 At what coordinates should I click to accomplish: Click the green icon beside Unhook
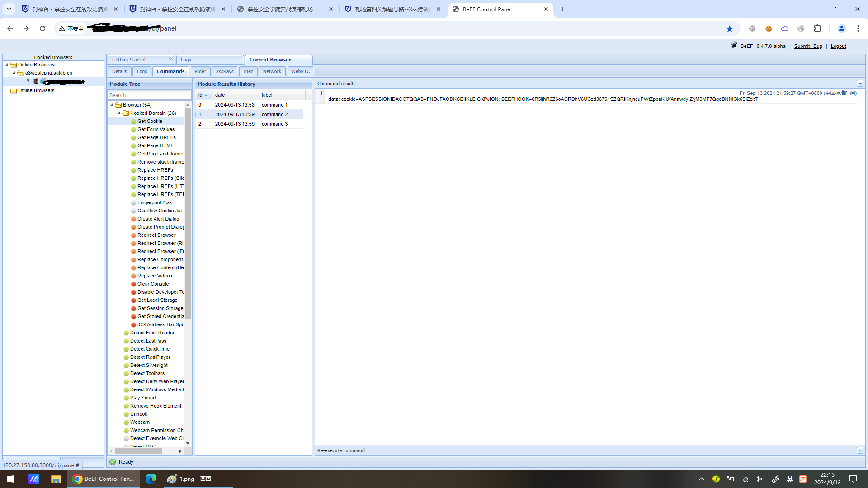[126, 414]
